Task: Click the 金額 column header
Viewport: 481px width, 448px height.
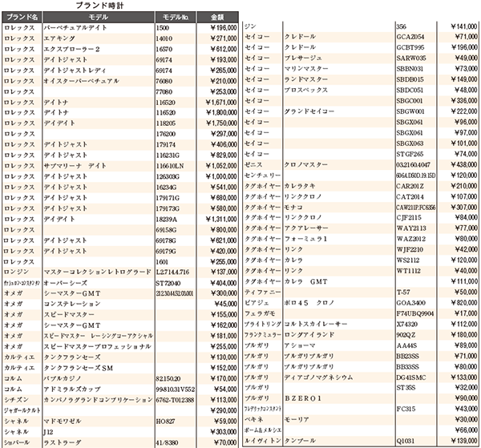Action: tap(217, 17)
